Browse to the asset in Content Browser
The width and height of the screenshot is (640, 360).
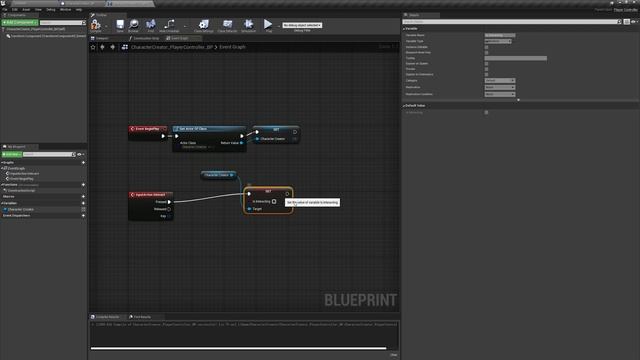coord(133,25)
